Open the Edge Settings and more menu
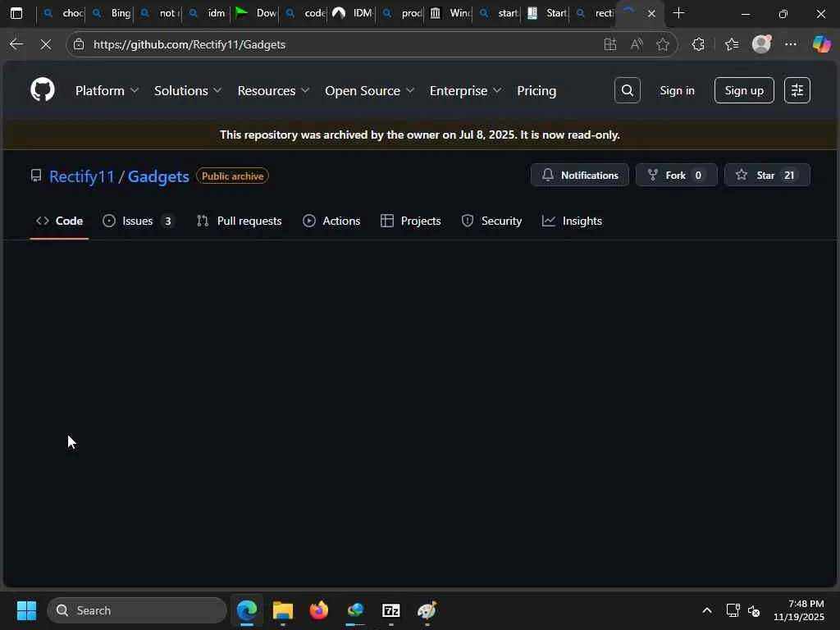The image size is (840, 630). [791, 44]
